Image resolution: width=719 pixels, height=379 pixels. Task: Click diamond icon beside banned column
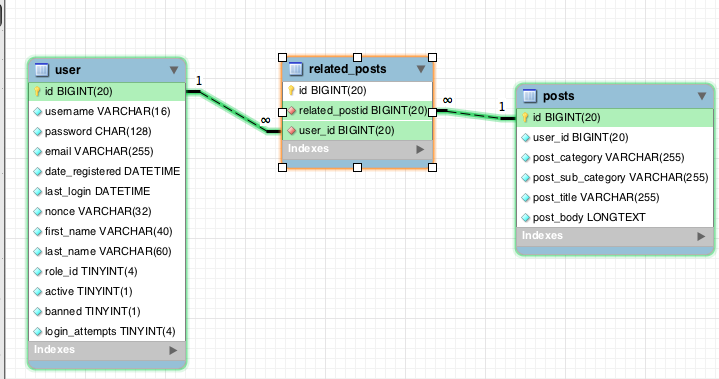tap(38, 312)
